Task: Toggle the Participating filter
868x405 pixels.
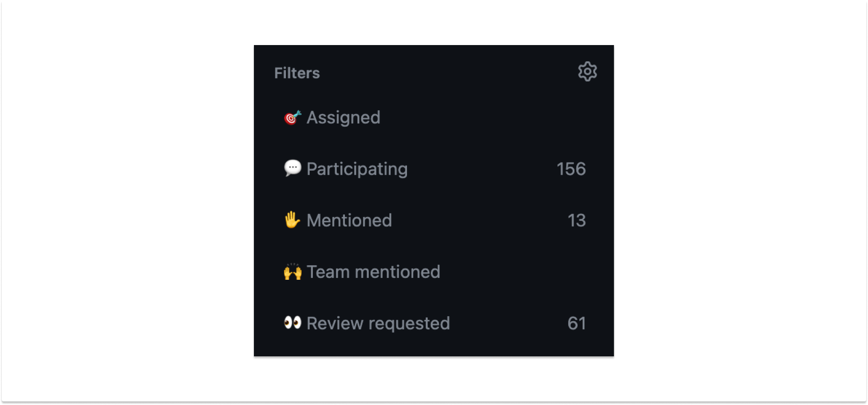Action: point(357,169)
